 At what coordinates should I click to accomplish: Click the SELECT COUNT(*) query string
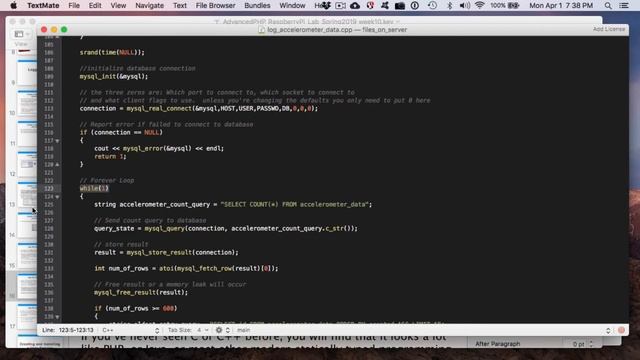click(295, 204)
